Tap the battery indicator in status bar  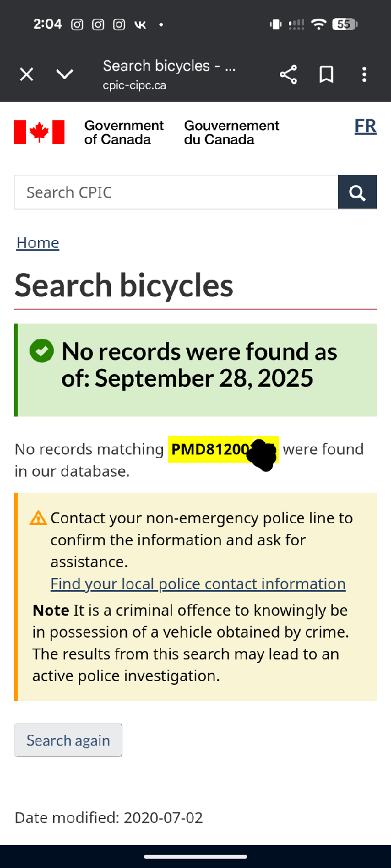coord(345,24)
